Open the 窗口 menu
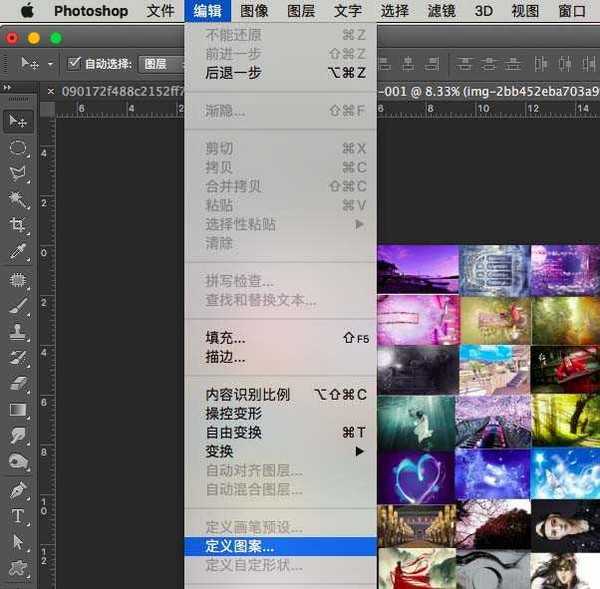 tap(572, 11)
